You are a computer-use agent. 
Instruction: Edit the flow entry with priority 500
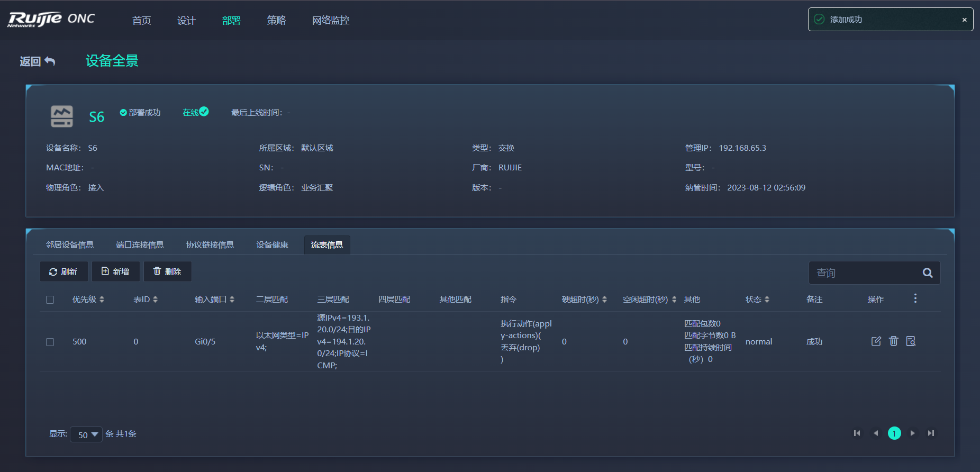[x=876, y=341]
